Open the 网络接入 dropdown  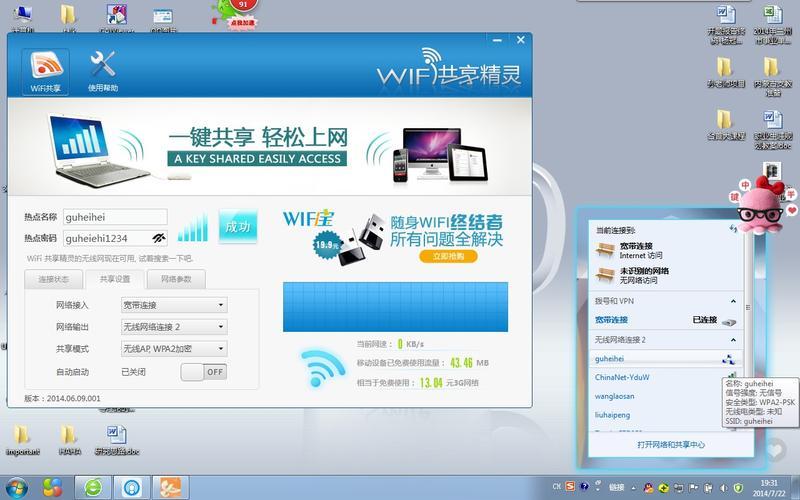[x=174, y=305]
